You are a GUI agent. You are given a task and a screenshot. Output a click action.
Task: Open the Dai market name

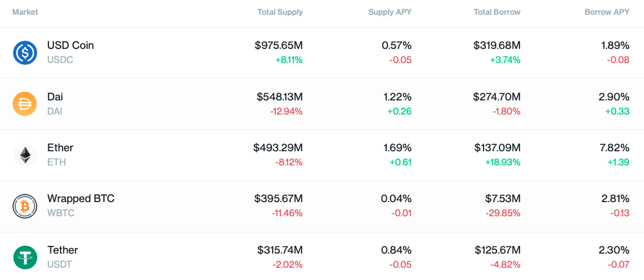55,97
